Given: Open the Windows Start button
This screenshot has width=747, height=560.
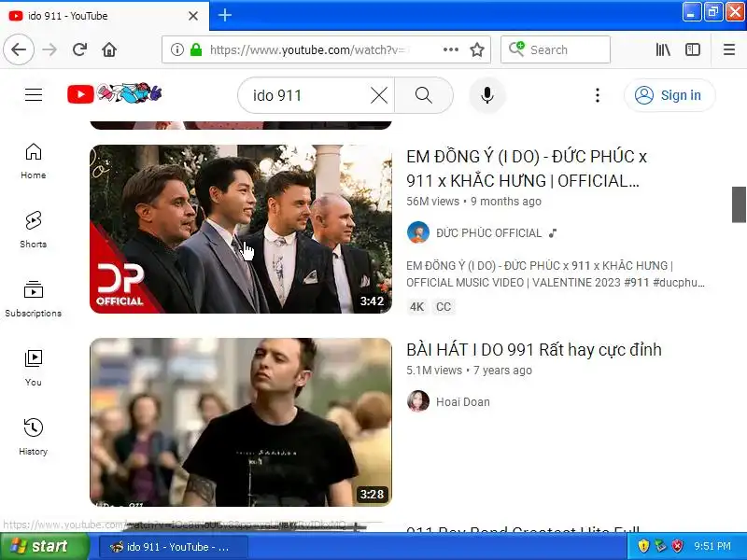Looking at the screenshot, I should coord(44,546).
